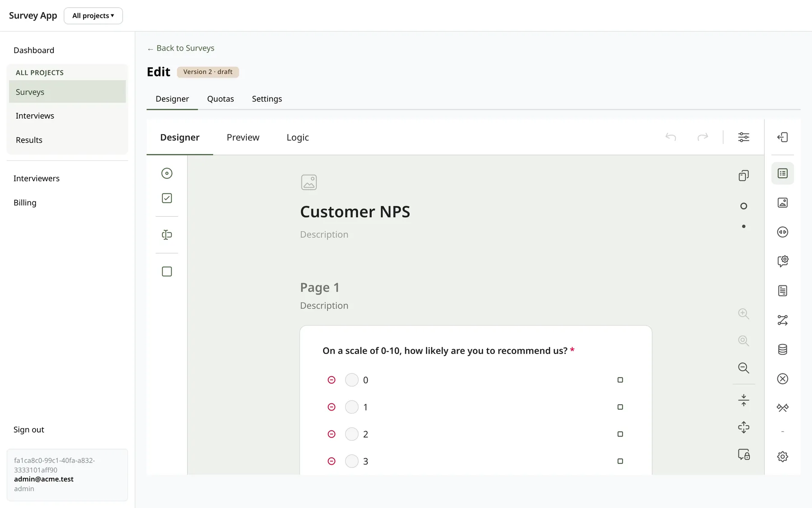Open Results in sidebar
The image size is (812, 508).
tap(67, 140)
